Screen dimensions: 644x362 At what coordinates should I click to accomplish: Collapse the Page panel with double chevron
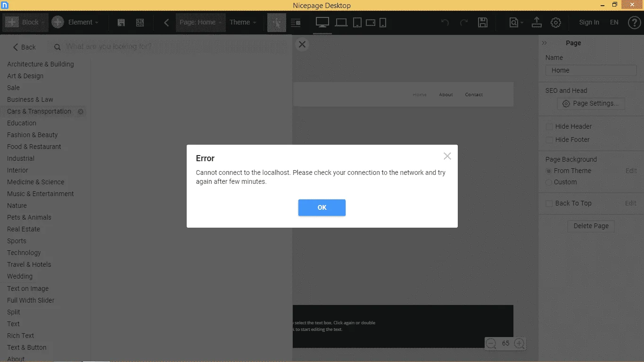point(545,43)
